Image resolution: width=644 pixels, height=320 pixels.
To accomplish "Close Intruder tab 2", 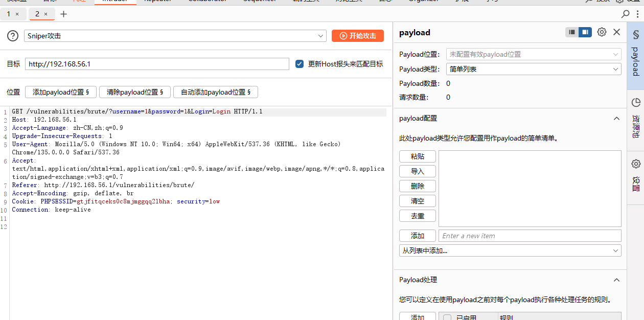I will 46,14.
